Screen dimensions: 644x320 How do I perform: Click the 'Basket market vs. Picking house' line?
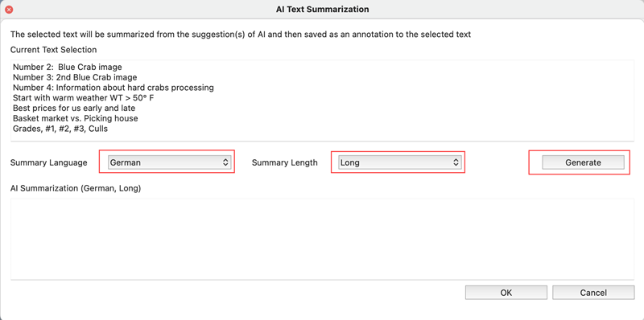pos(75,118)
